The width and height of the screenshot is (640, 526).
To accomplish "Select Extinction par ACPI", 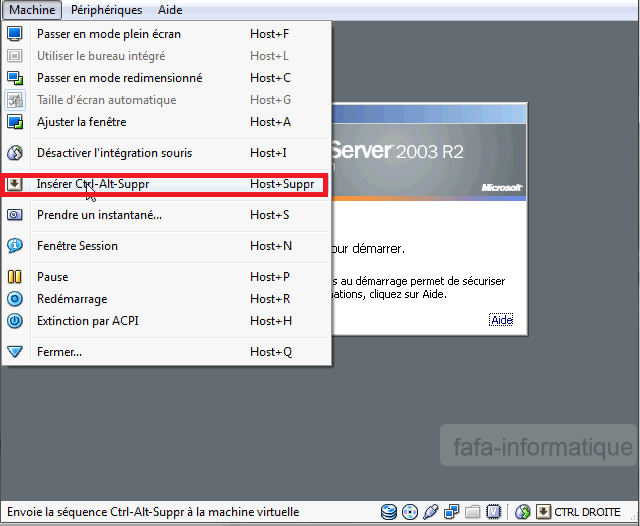I will point(167,321).
